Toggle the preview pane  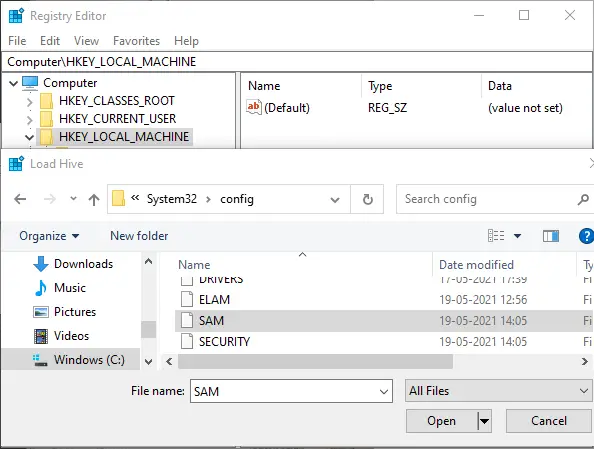pyautogui.click(x=551, y=236)
